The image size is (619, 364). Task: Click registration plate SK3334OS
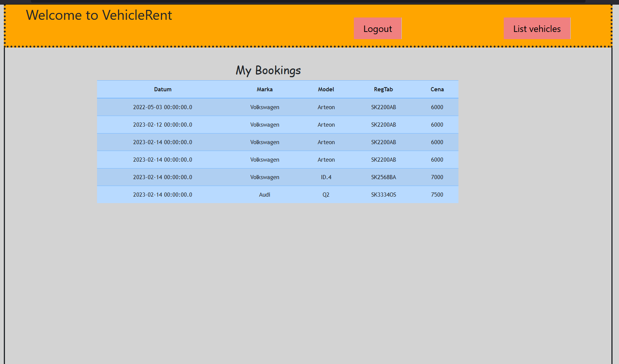click(x=383, y=195)
